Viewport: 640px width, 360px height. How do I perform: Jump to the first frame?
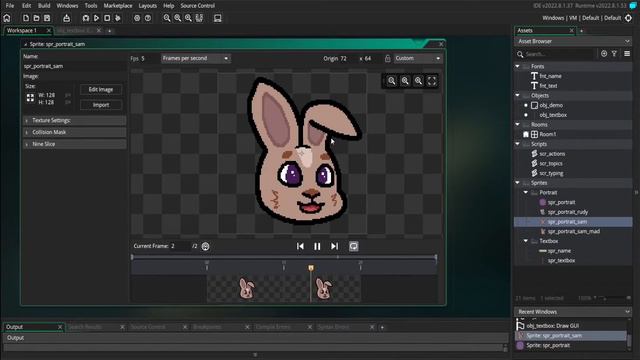click(x=300, y=246)
